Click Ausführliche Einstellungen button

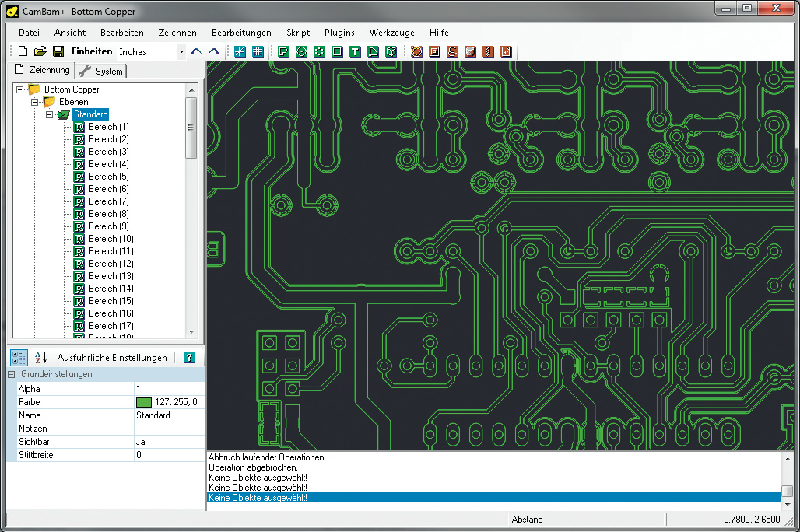click(112, 358)
